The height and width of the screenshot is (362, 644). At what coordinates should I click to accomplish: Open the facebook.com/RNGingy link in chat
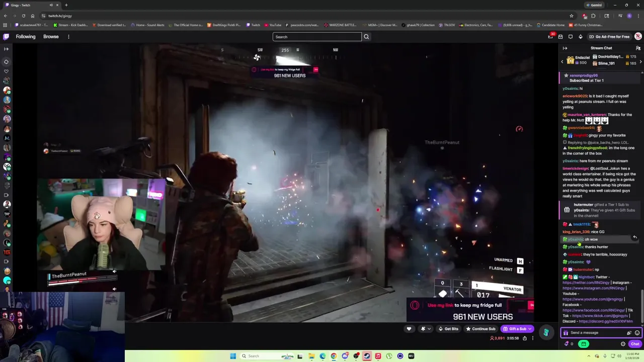tap(594, 310)
